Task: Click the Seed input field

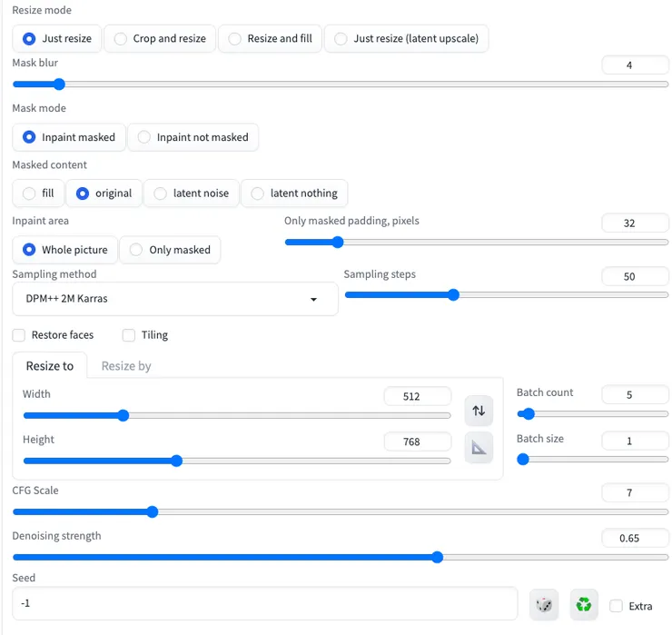Action: tap(263, 603)
